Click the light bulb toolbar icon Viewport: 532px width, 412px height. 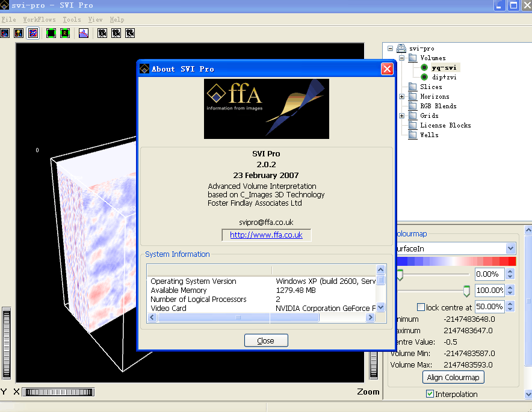pos(19,33)
